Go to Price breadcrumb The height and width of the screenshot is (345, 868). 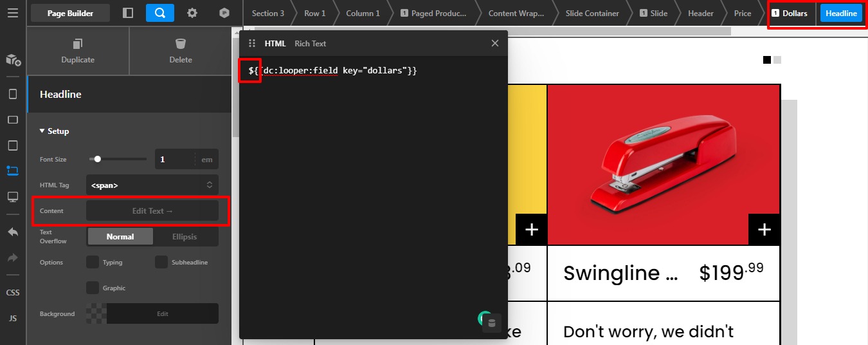(743, 13)
